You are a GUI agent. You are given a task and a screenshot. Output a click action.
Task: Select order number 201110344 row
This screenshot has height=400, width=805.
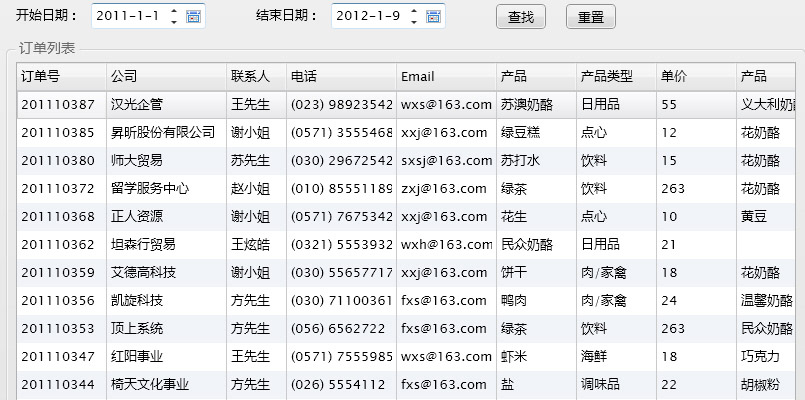(58, 384)
